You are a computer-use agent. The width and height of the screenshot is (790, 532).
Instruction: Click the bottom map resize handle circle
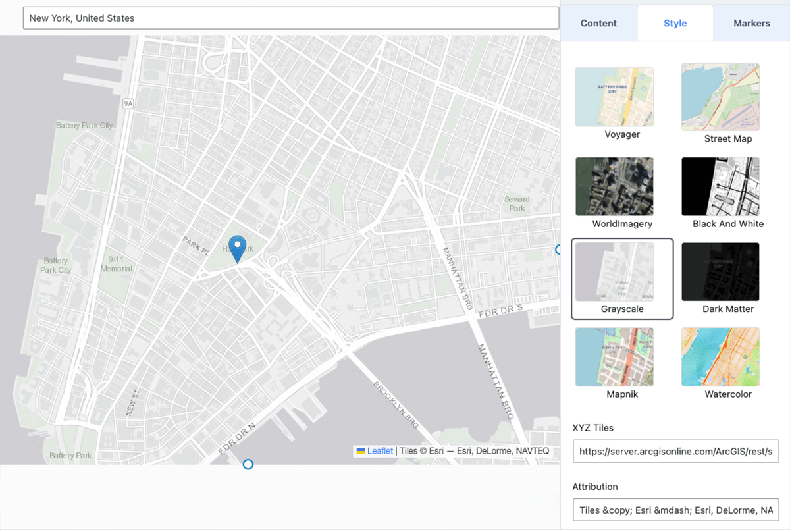coord(248,464)
